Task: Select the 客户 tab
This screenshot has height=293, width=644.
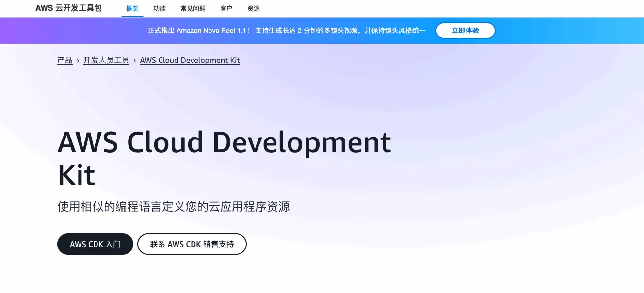Action: 226,8
